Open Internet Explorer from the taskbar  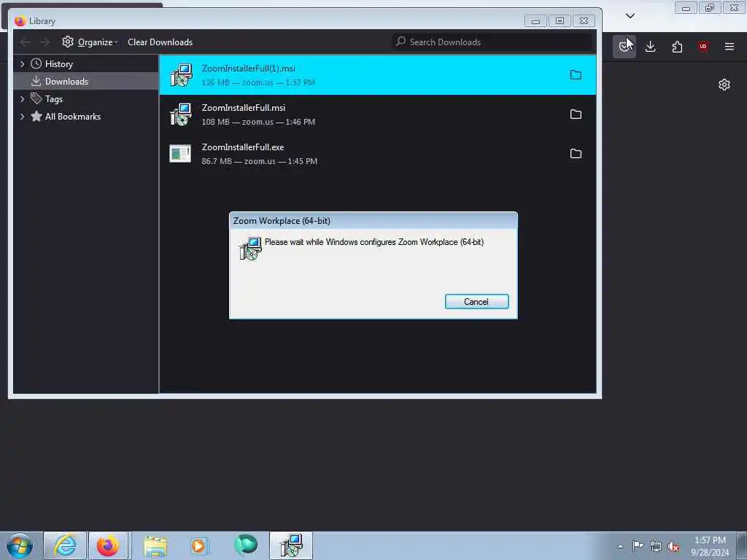pos(65,545)
